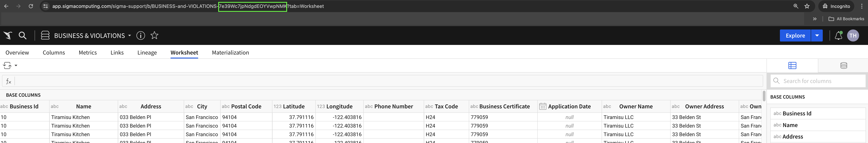Screen dimensions: 868x143
Task: Click the Sigma logo icon
Action: click(7, 35)
